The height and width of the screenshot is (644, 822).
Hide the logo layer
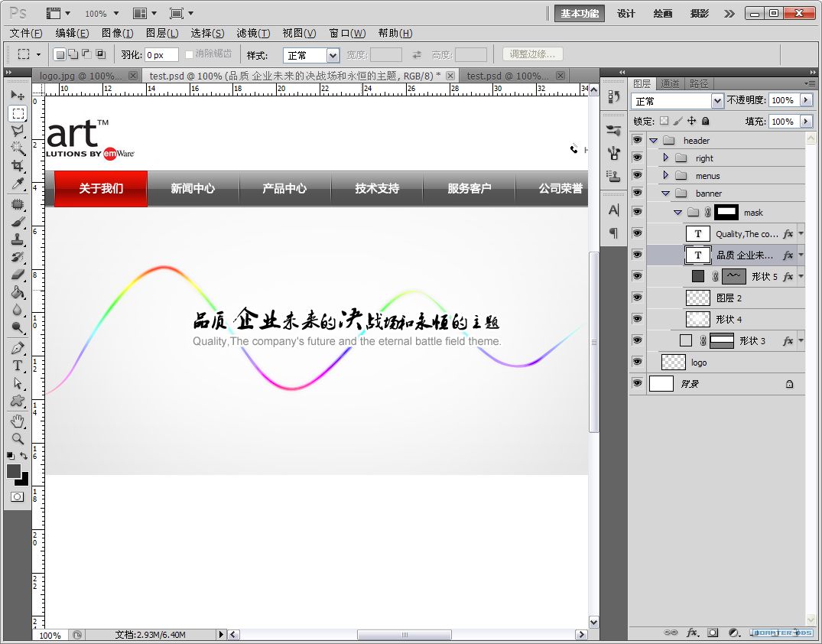637,362
